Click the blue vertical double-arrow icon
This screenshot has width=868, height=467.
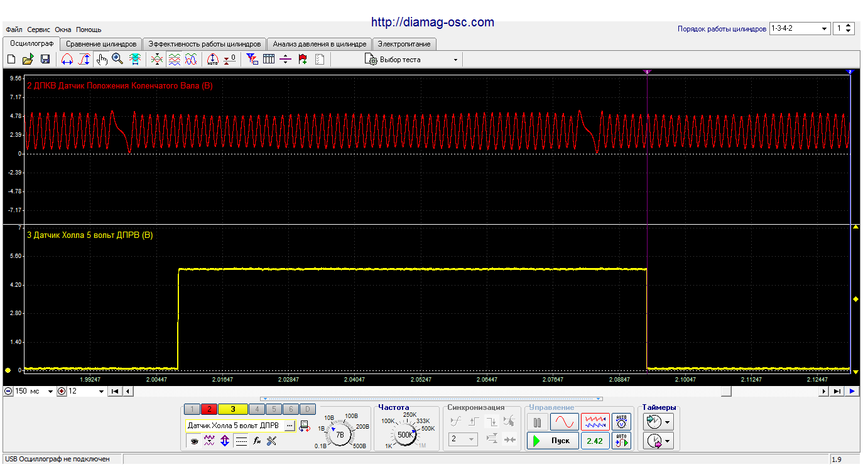[x=225, y=441]
